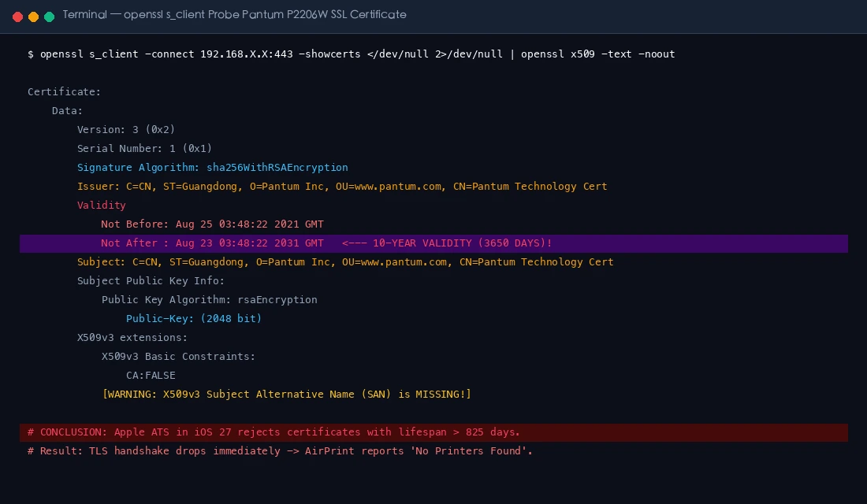Click the 'Public-Key: (2048 bit)' line
867x504 pixels.
click(194, 318)
